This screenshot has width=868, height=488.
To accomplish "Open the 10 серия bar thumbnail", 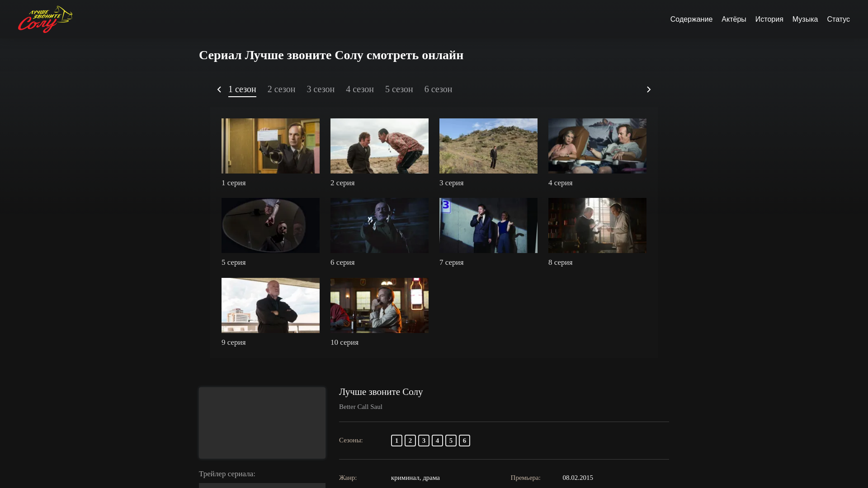I will (379, 305).
